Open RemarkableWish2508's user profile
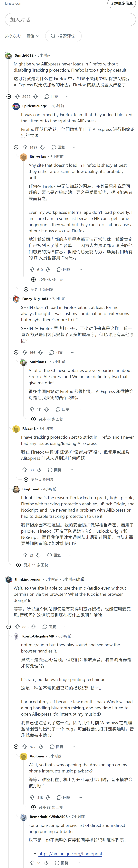Viewport: 138px width, 868px height. click(49, 817)
